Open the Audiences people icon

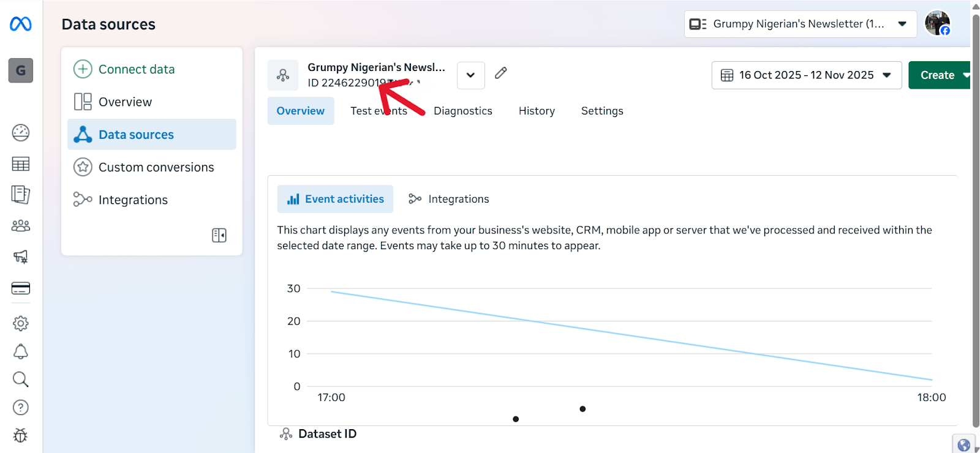click(x=21, y=226)
